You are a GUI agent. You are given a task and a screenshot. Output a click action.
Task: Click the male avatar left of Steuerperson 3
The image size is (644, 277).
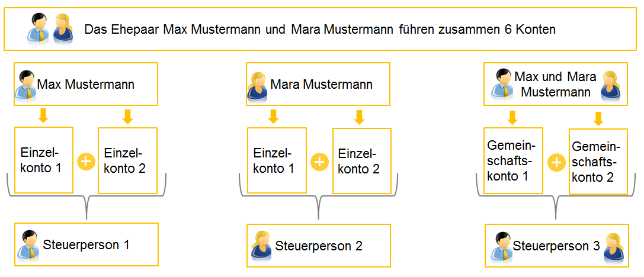501,246
